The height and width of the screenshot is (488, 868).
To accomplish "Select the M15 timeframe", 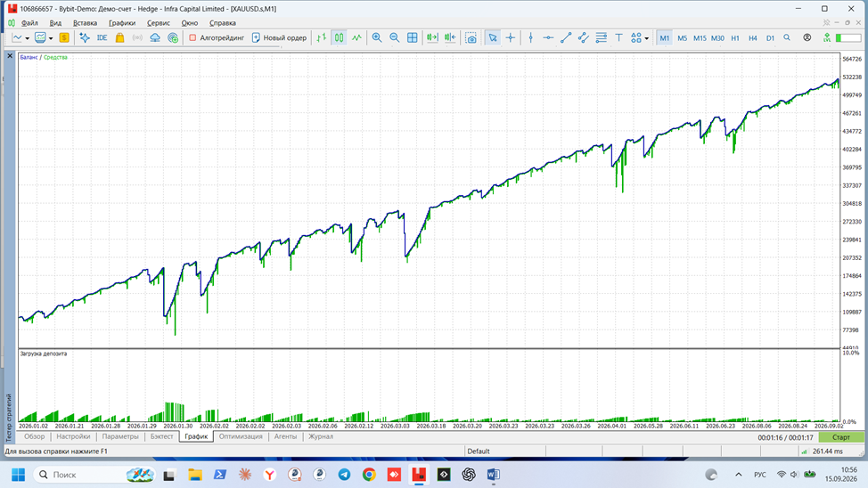I will pos(700,38).
